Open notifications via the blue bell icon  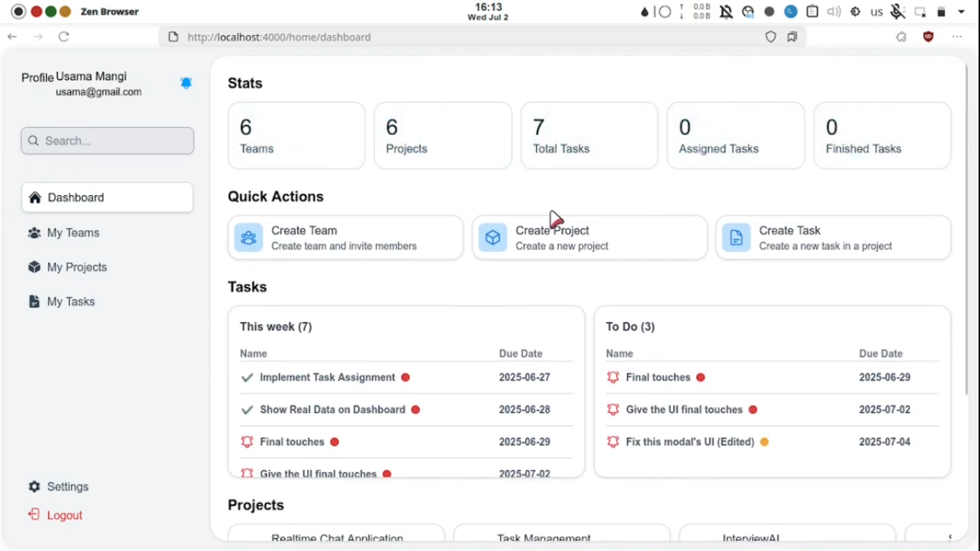pos(187,83)
